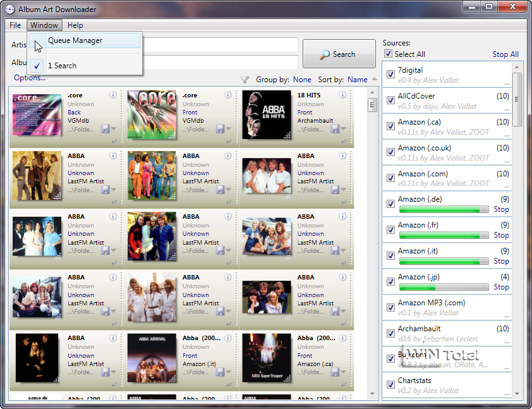
Task: Click the return arrow icon on 18 HITS result
Action: tap(344, 141)
